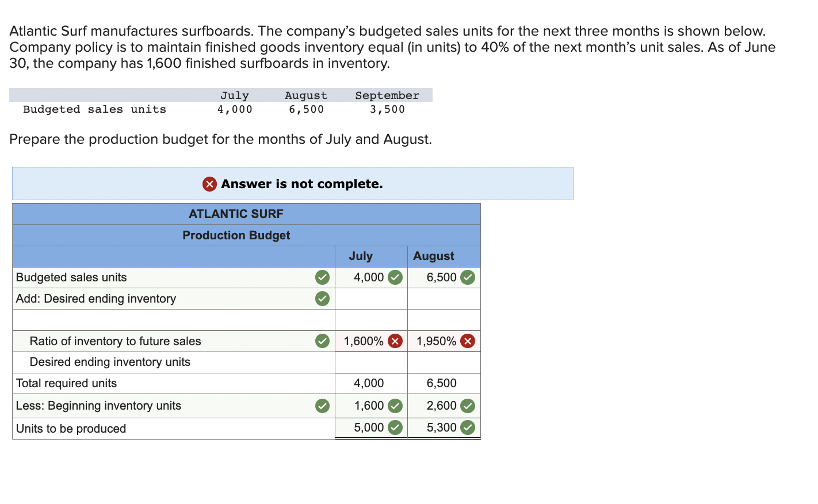Click the checkmark on the August 6,500 value
The image size is (818, 504).
pyautogui.click(x=468, y=277)
